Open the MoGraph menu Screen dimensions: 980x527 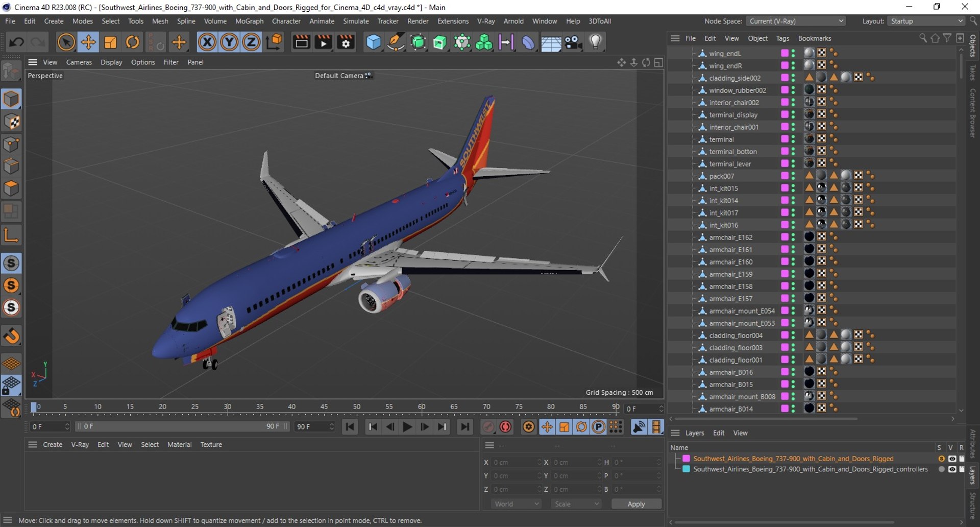[249, 21]
